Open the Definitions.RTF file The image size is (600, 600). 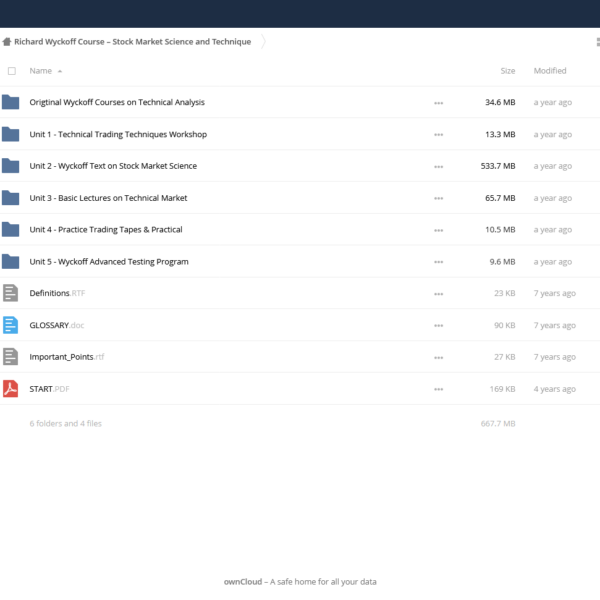pyautogui.click(x=57, y=293)
